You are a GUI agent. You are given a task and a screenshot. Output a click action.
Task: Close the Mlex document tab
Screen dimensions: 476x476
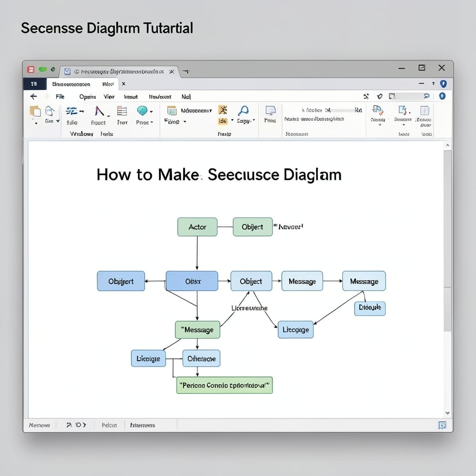pyautogui.click(x=124, y=84)
